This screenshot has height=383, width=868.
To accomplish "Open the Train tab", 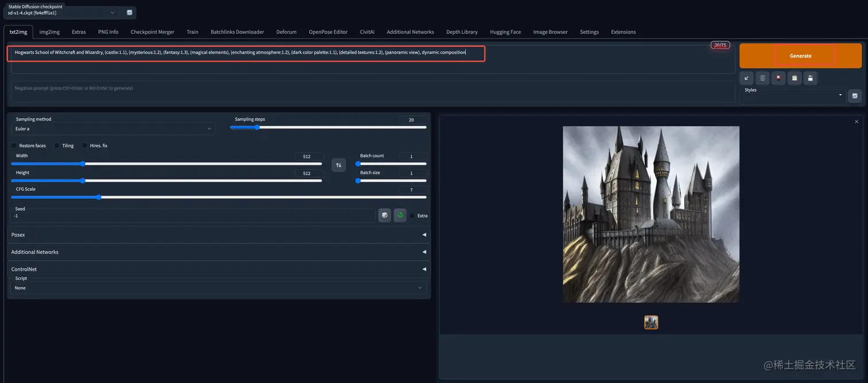I will point(192,32).
